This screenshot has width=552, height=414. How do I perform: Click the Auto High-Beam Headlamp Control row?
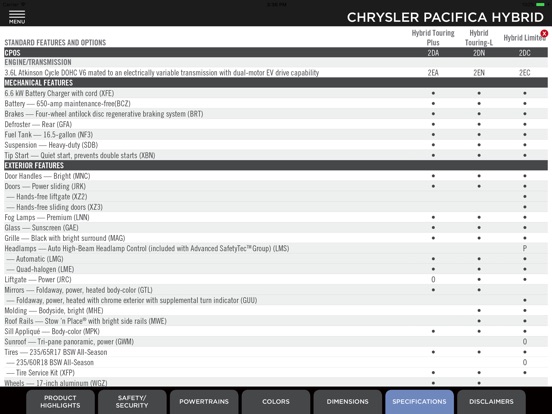pos(276,248)
